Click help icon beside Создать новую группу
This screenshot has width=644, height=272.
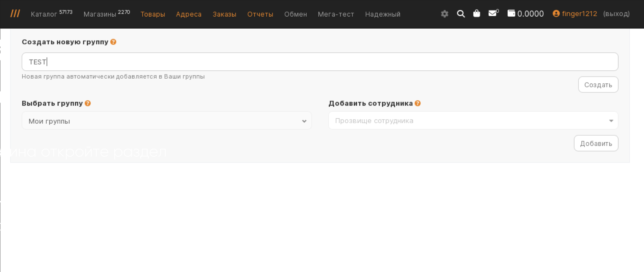[x=113, y=42]
